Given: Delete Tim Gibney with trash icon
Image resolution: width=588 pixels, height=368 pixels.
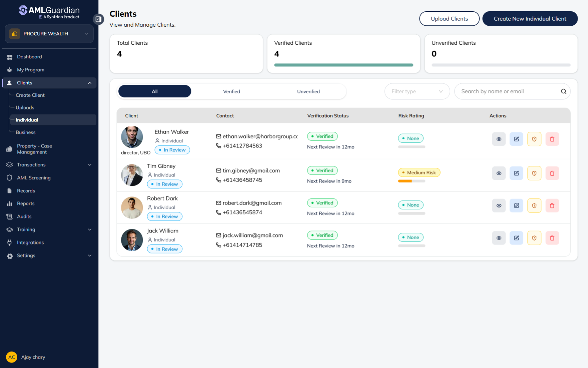Looking at the screenshot, I should pyautogui.click(x=552, y=173).
